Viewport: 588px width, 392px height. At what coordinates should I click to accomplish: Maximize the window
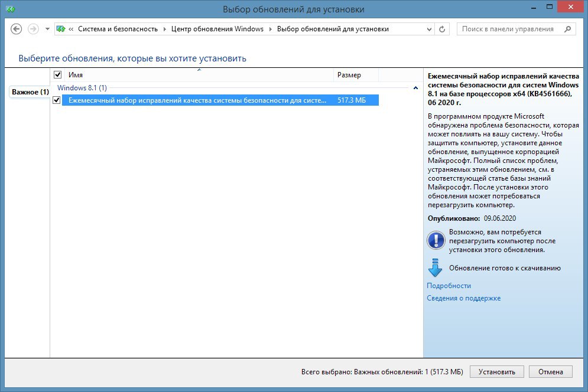tap(550, 6)
